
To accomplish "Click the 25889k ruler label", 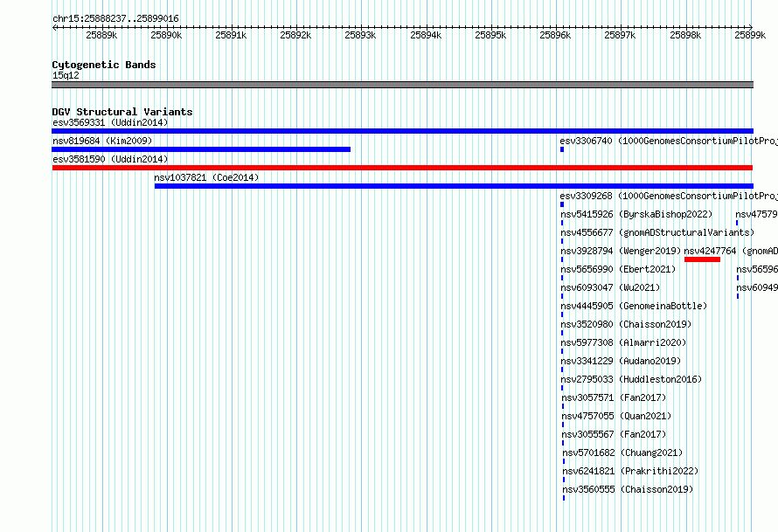I will (x=101, y=35).
